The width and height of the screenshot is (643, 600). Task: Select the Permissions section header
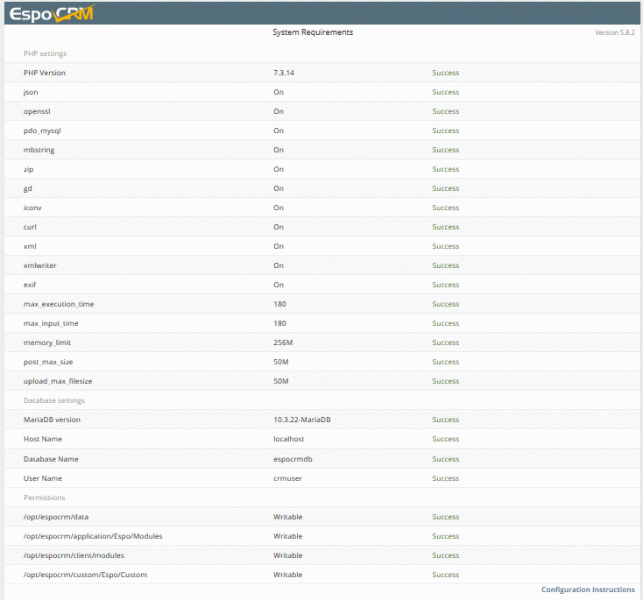coord(44,497)
